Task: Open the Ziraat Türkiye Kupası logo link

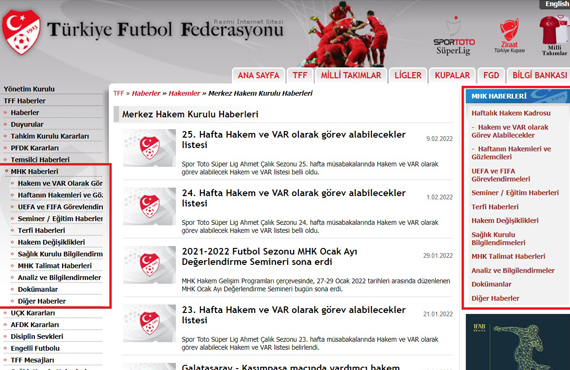Action: (509, 36)
